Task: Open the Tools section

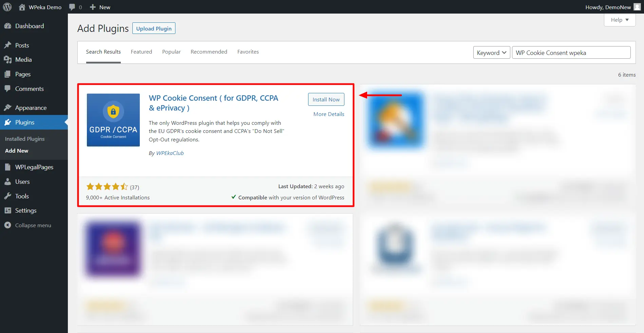Action: pyautogui.click(x=21, y=196)
